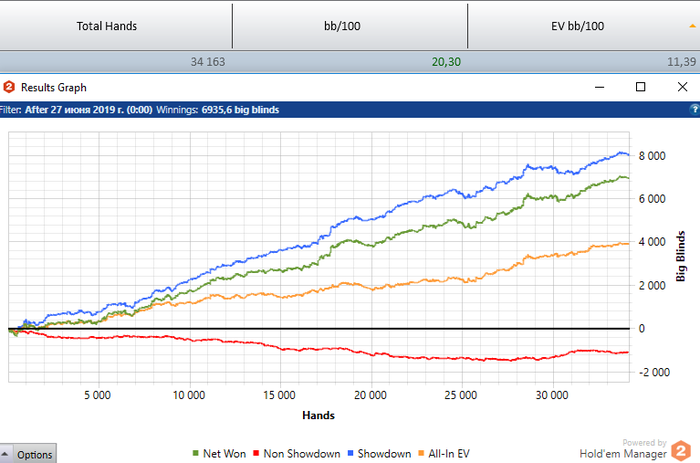This screenshot has width=700, height=463.
Task: Select the All-In EV legend label
Action: click(449, 454)
